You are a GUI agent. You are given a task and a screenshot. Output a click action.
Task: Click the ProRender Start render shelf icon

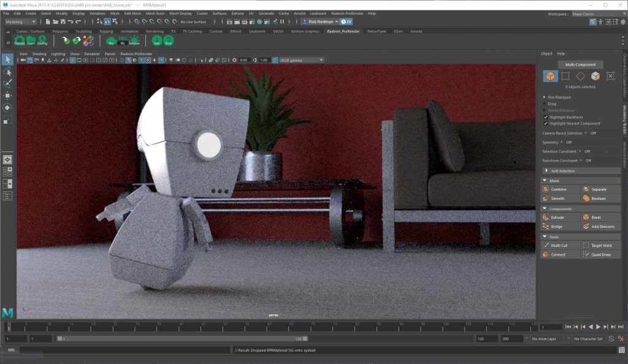pyautogui.click(x=31, y=40)
